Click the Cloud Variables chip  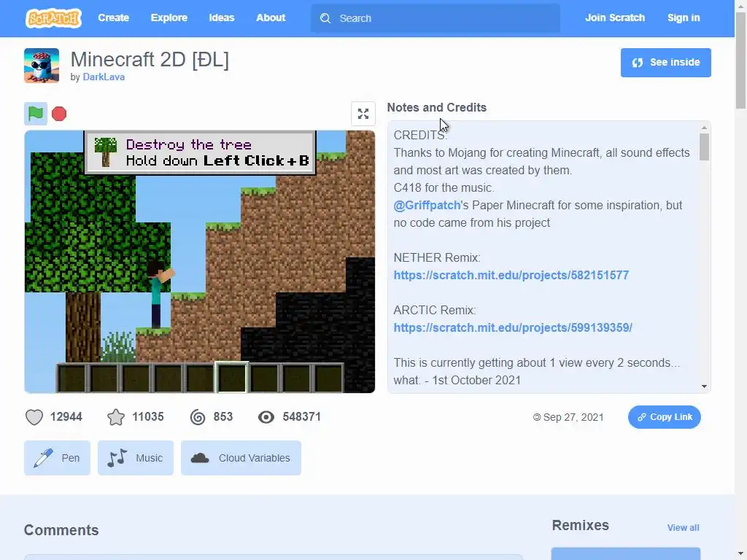coord(241,458)
